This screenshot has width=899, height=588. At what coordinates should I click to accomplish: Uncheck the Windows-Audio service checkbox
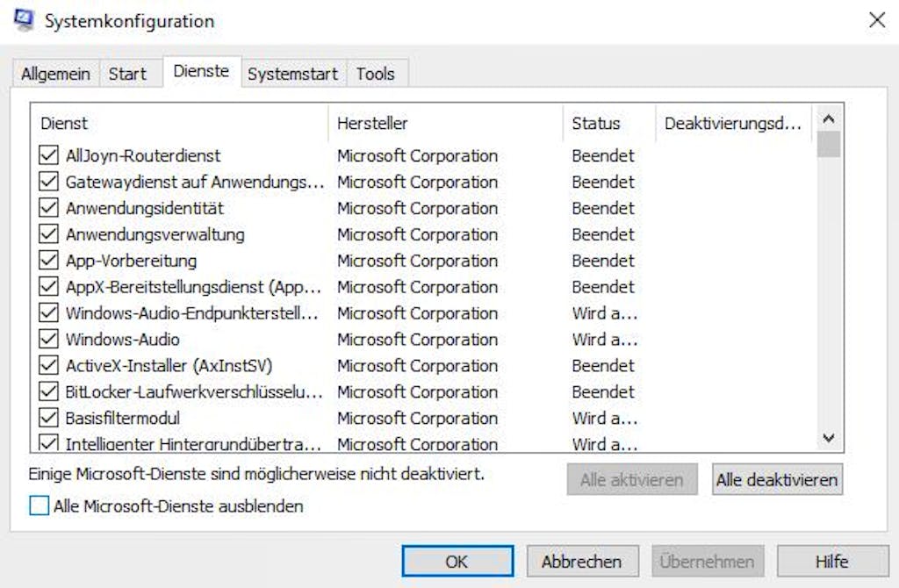point(49,340)
